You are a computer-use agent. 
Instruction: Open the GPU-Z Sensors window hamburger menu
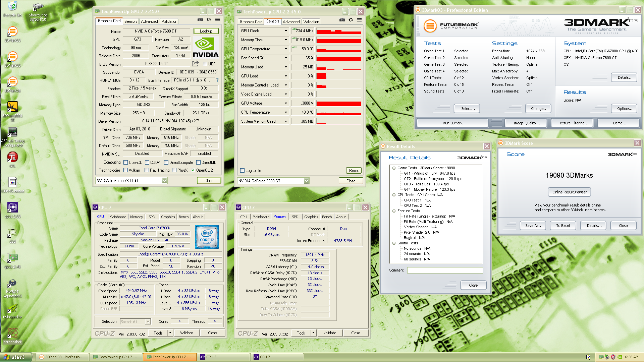click(359, 20)
